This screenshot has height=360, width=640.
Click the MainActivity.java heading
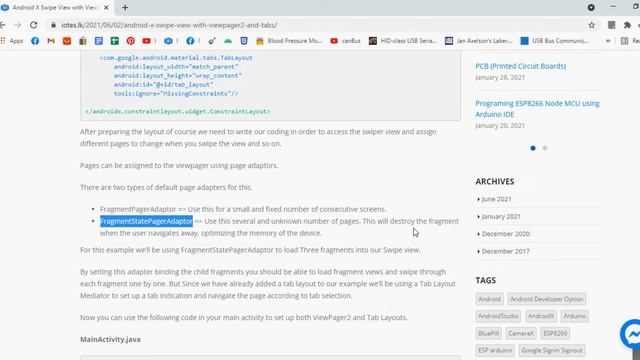tap(110, 339)
